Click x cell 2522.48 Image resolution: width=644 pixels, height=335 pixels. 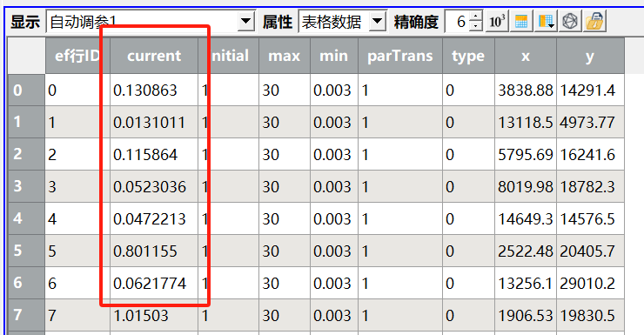click(526, 251)
